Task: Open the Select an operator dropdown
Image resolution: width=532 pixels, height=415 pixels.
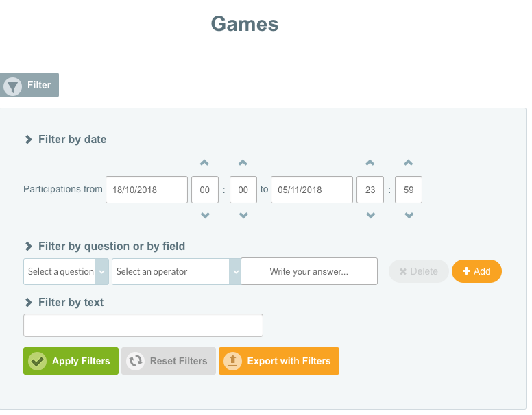Action: point(176,271)
